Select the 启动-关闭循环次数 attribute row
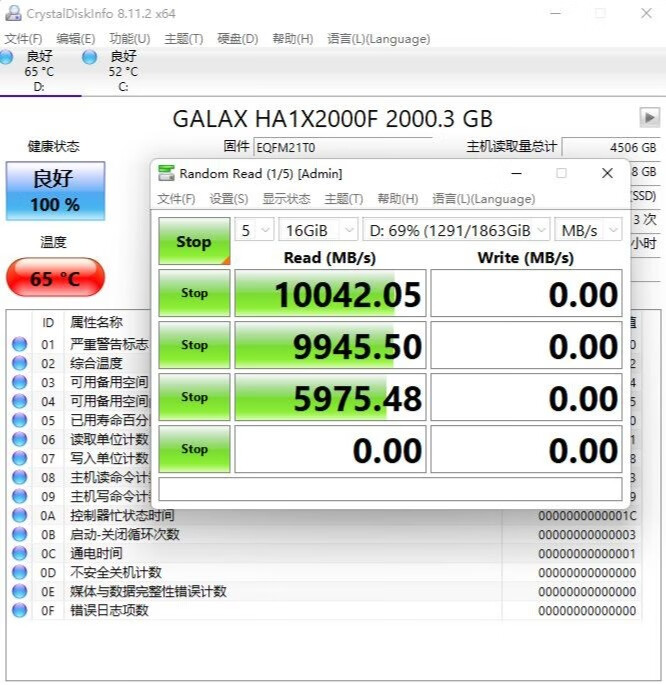This screenshot has width=666, height=685. (x=324, y=534)
